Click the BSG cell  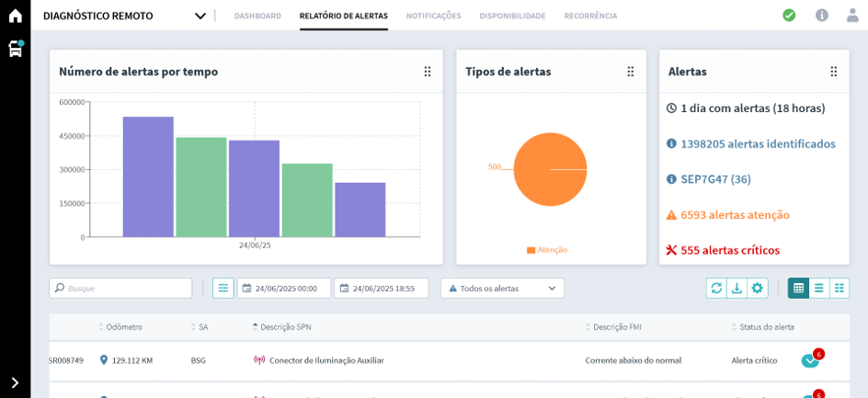click(x=199, y=360)
